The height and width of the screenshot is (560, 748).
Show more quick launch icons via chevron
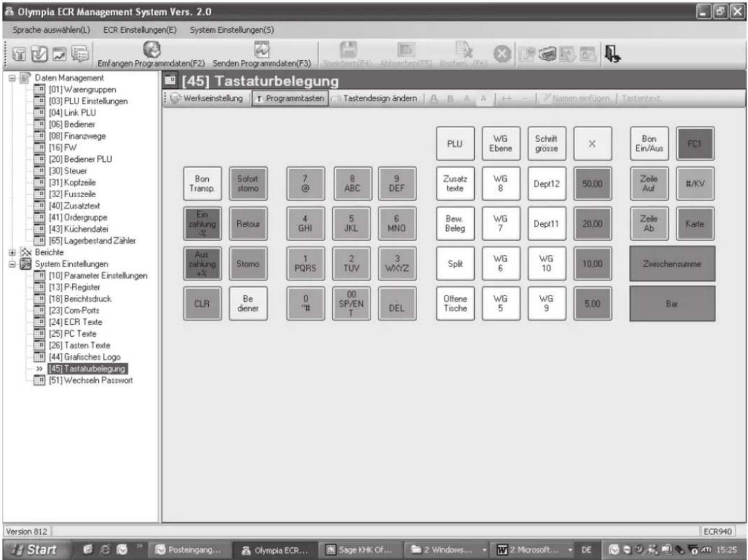click(x=140, y=546)
